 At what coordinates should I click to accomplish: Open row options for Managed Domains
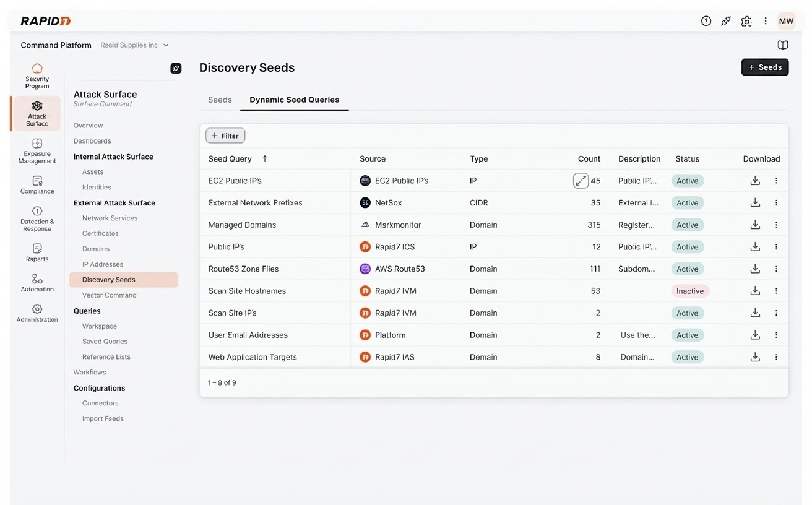pyautogui.click(x=776, y=225)
